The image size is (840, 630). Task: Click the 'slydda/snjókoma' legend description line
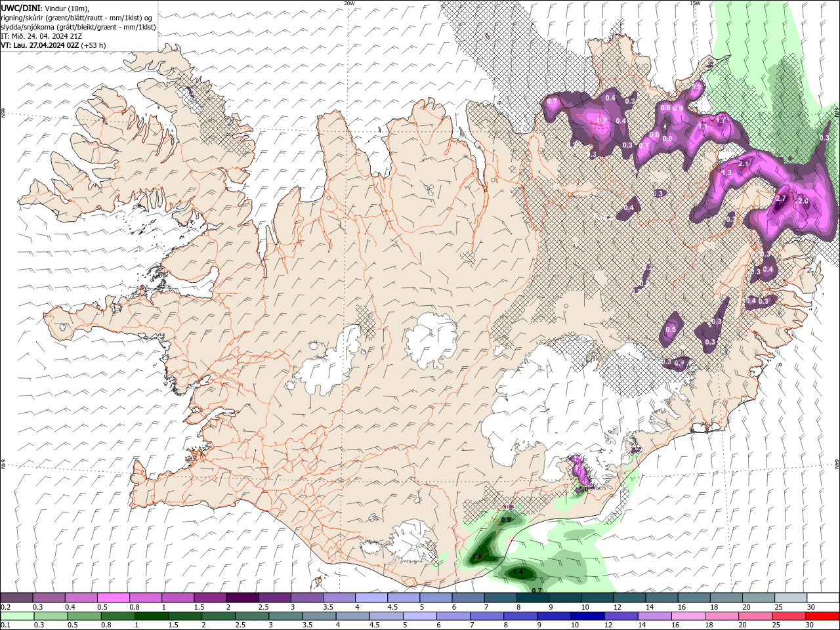[79, 27]
